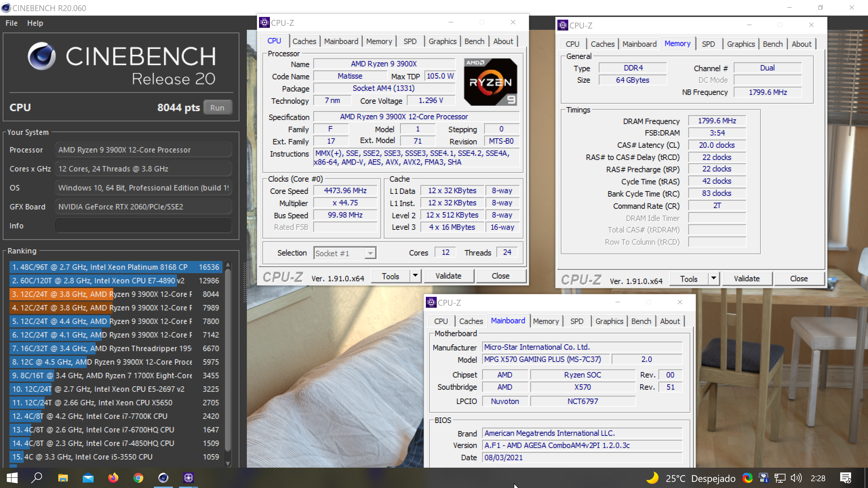Select ranking entry Core i5-3550
Screen dimensions: 868x488
(x=116, y=457)
